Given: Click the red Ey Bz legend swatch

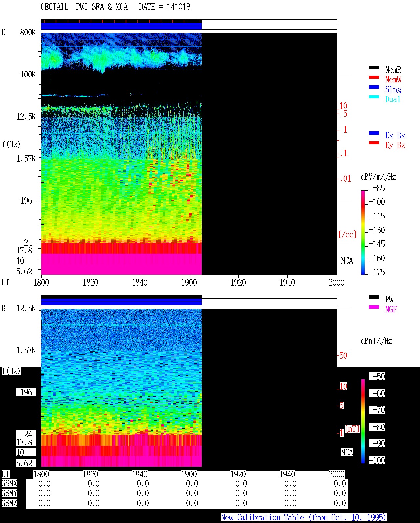Looking at the screenshot, I should point(374,143).
